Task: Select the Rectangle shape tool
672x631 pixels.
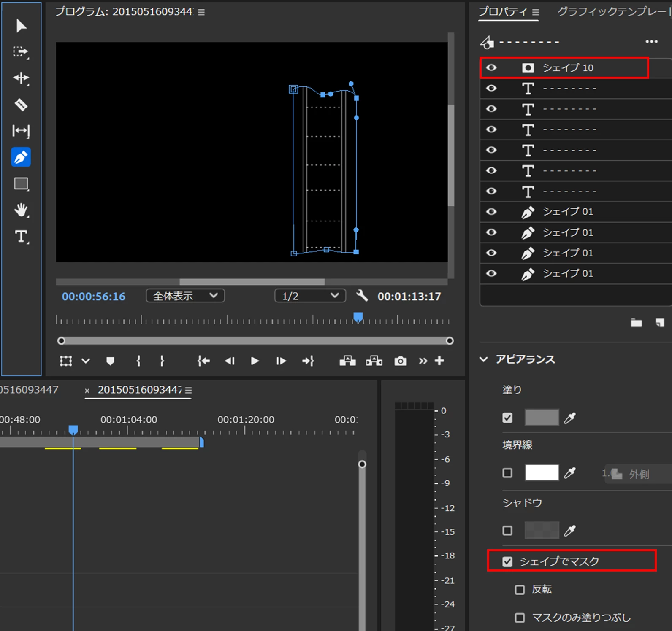Action: [21, 184]
